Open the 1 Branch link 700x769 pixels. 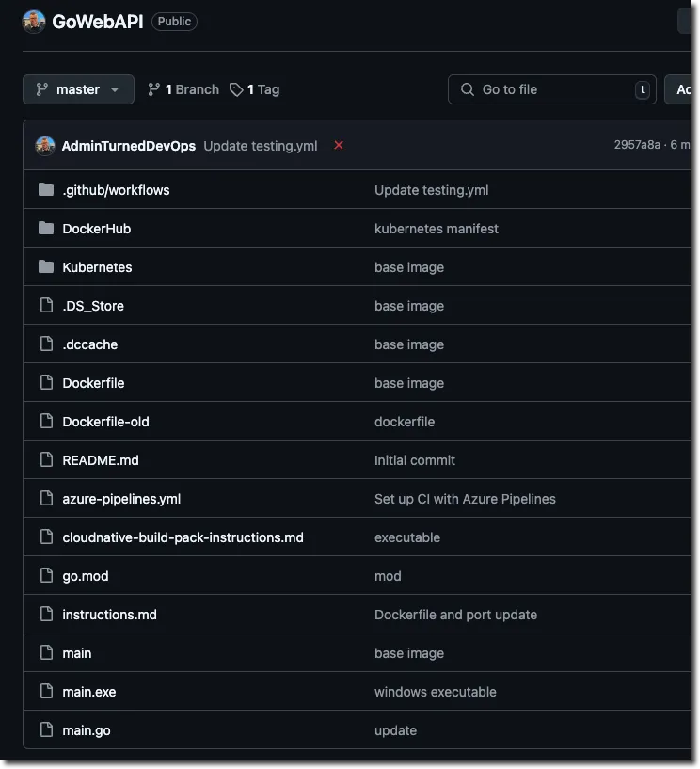(183, 89)
